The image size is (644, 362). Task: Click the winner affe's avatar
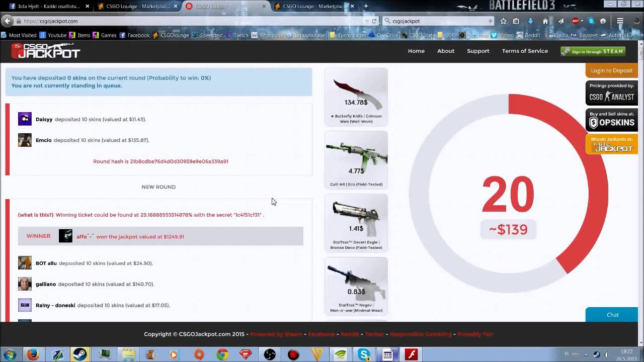point(65,236)
